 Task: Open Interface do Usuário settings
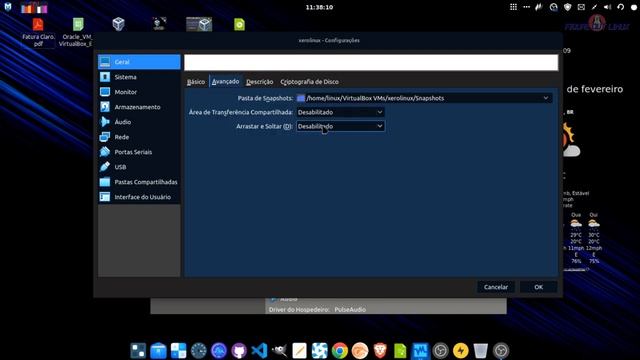139,197
